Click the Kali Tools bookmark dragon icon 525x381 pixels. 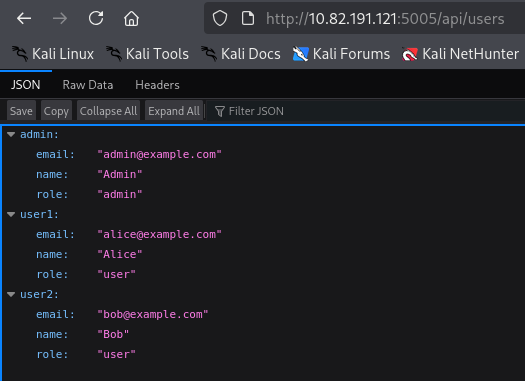pos(114,54)
